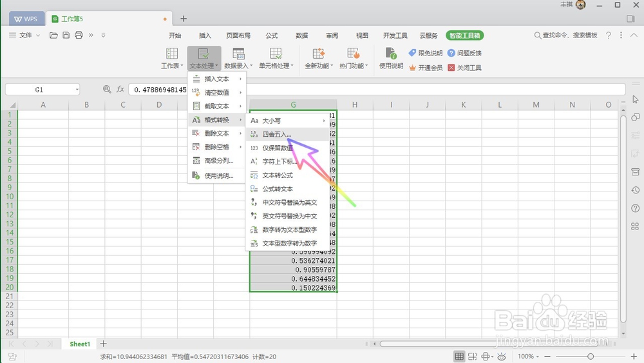Select 仅保留数值 menu item
The image size is (644, 363).
(x=287, y=148)
